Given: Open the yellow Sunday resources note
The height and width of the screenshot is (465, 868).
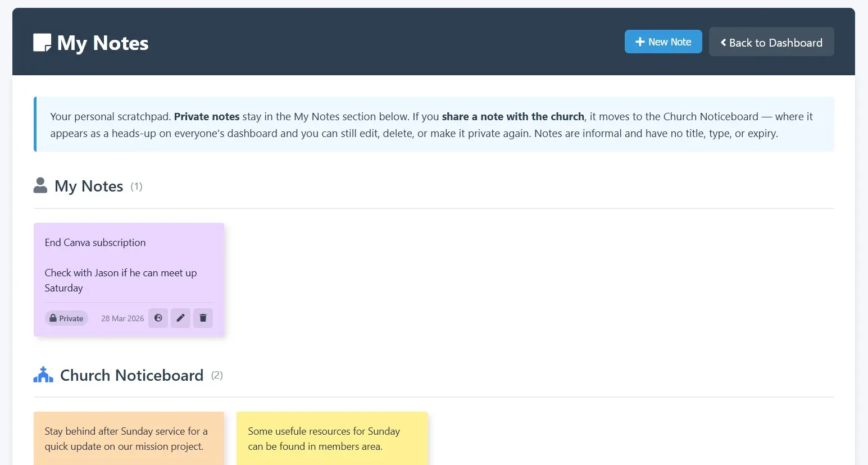Looking at the screenshot, I should point(332,438).
